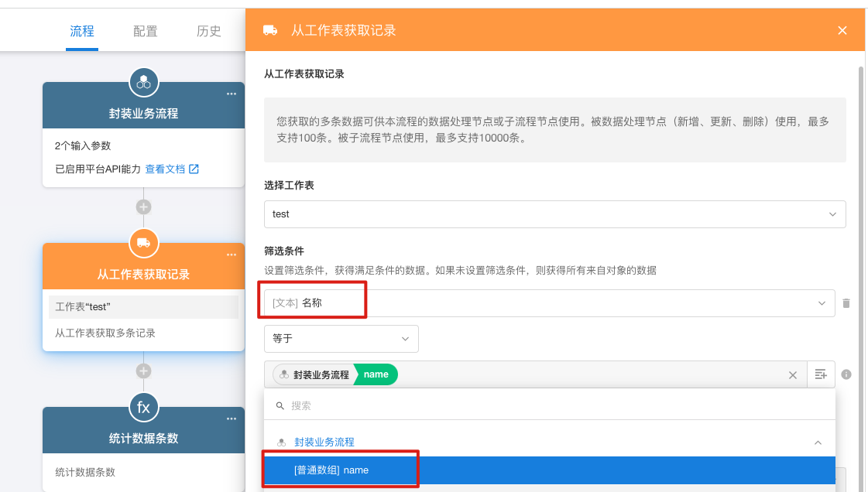The height and width of the screenshot is (492, 868).
Task: Add a node below 封装业务流程 with plus
Action: [143, 207]
